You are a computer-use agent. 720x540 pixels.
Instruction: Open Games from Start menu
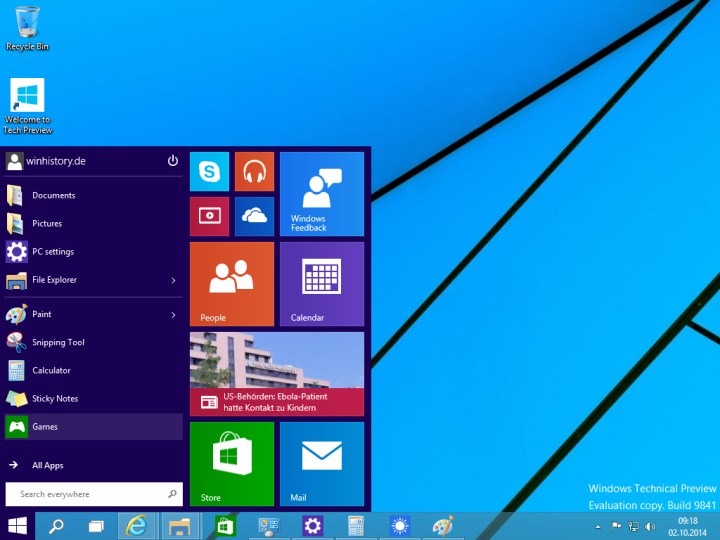point(94,427)
